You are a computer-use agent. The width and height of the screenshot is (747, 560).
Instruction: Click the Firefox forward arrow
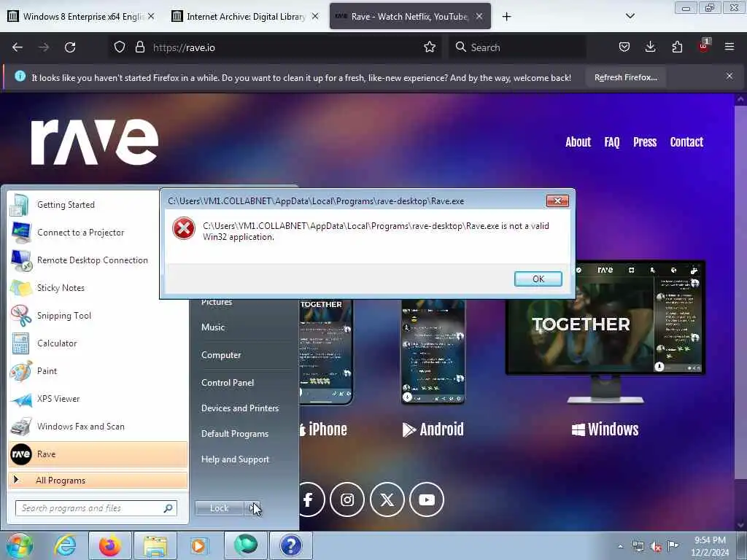pos(44,47)
